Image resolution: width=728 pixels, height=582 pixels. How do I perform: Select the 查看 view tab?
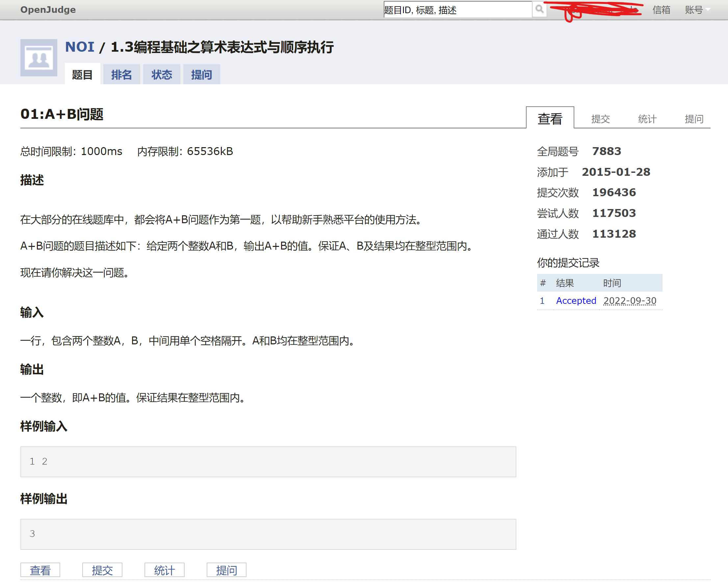click(x=550, y=119)
